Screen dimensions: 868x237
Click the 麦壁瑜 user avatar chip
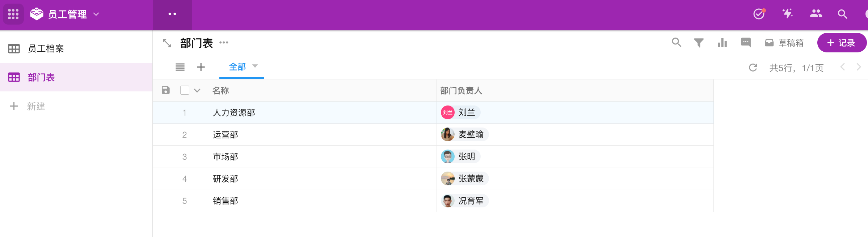pyautogui.click(x=465, y=134)
